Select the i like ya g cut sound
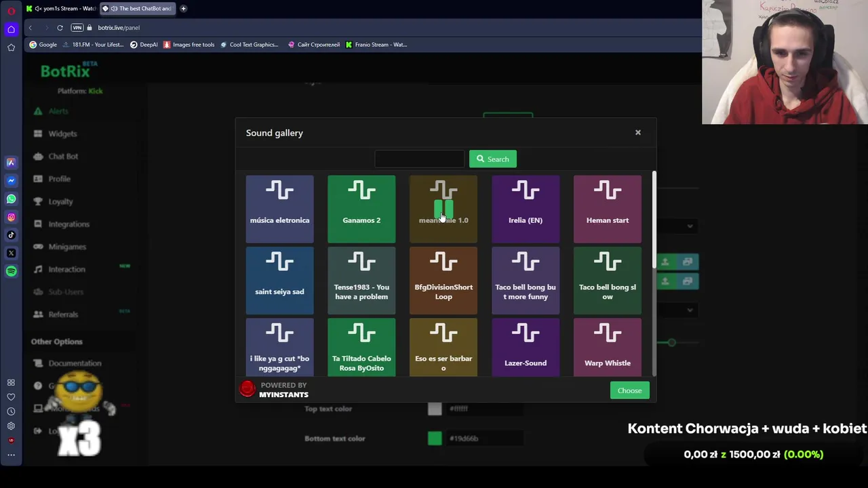This screenshot has width=868, height=488. click(279, 347)
